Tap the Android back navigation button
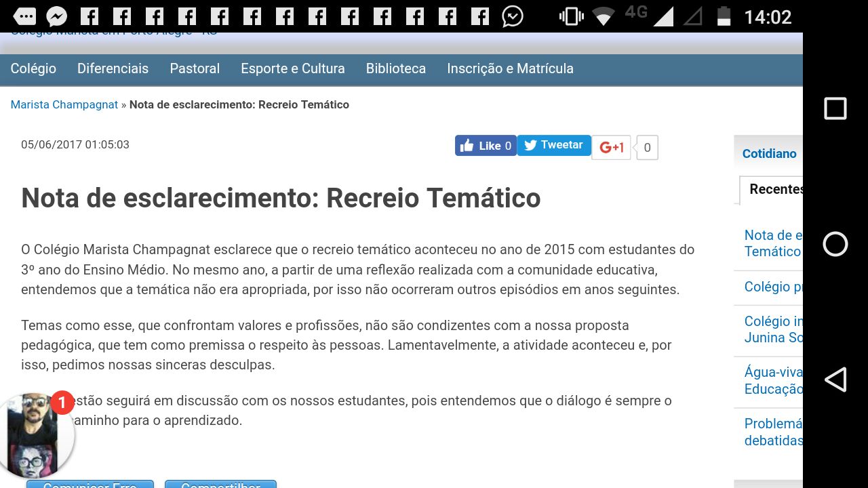868x488 pixels. click(835, 380)
